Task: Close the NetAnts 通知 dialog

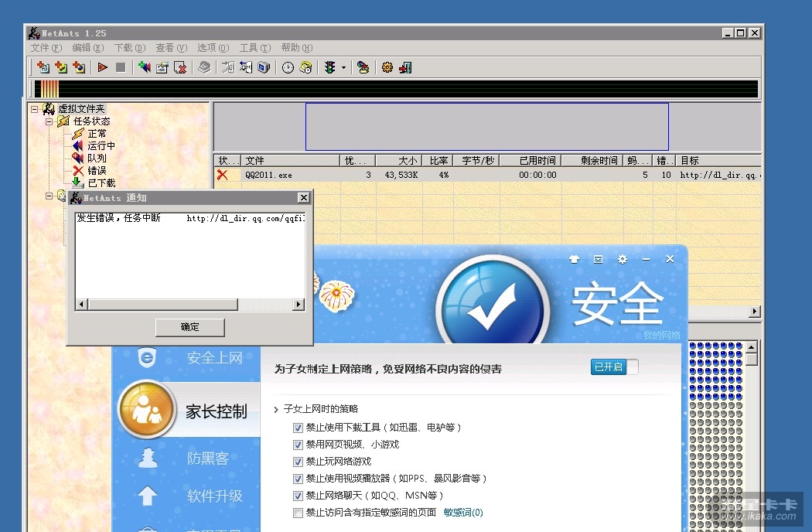Action: (304, 197)
